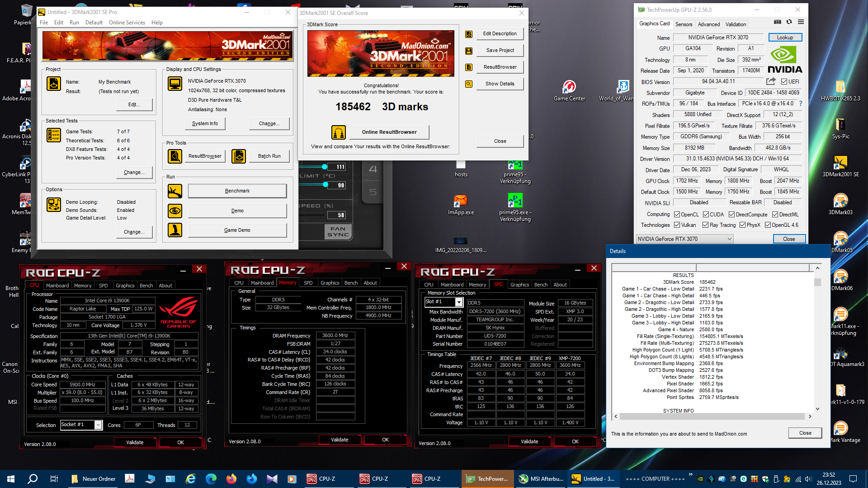Open the Windows Start menu

pyautogui.click(x=11, y=479)
